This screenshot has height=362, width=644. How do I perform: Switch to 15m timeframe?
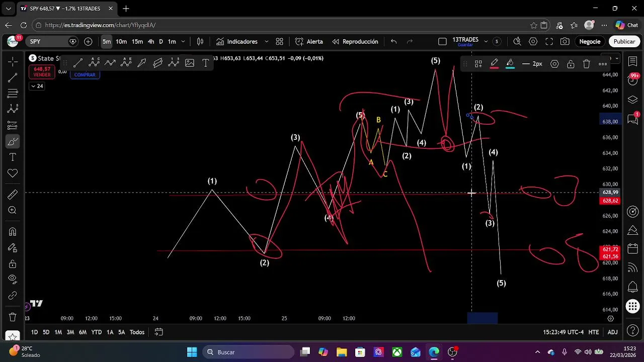click(137, 42)
